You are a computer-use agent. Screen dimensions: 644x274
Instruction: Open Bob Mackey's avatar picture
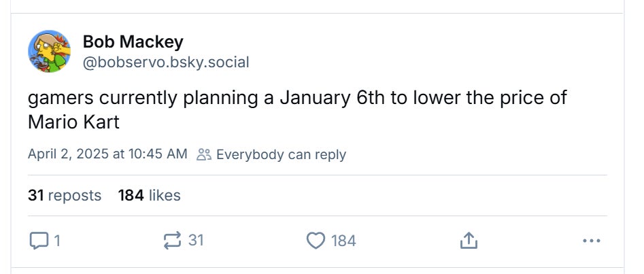pyautogui.click(x=49, y=51)
